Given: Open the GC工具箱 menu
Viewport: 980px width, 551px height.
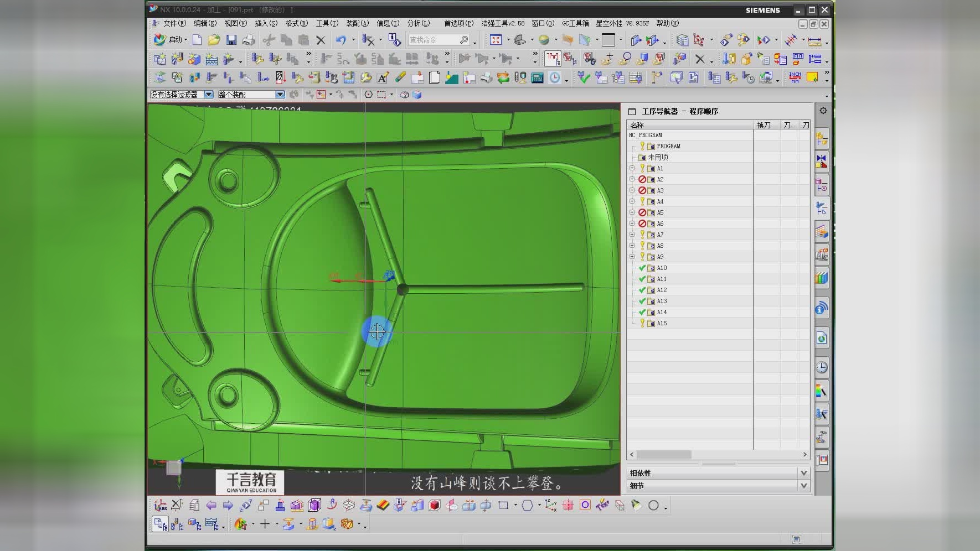Looking at the screenshot, I should [x=575, y=23].
